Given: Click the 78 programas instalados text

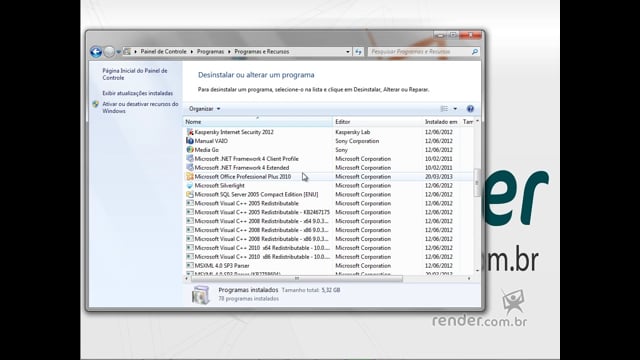Looking at the screenshot, I should pos(249,299).
